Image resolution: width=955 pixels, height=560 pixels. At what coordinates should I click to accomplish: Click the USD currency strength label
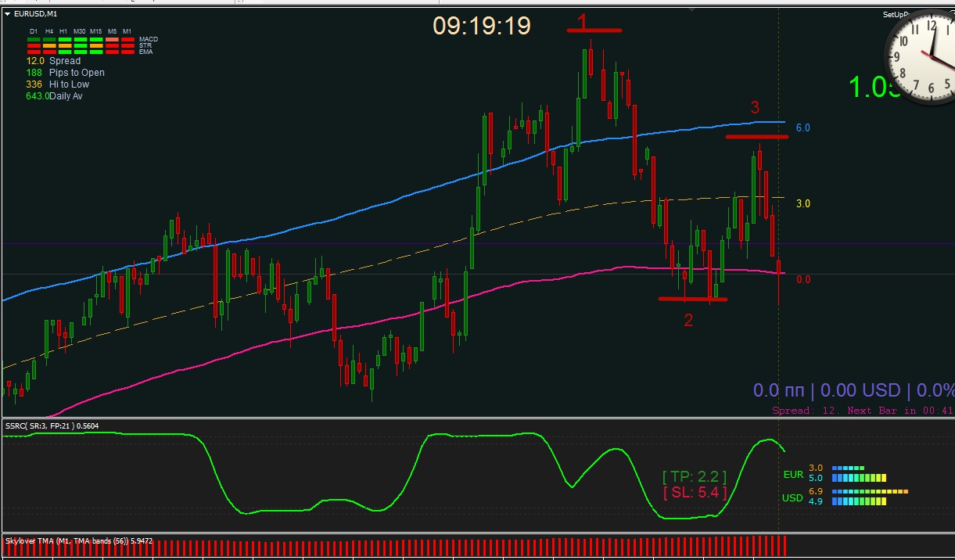[x=793, y=498]
